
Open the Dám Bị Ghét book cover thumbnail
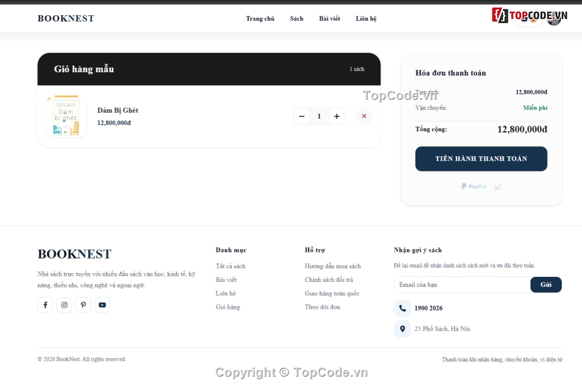pos(66,116)
